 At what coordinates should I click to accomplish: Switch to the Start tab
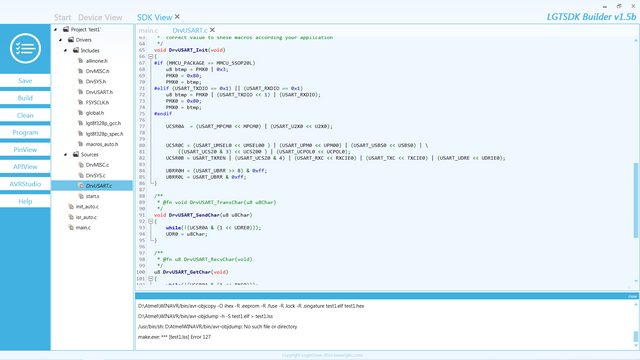[x=62, y=18]
